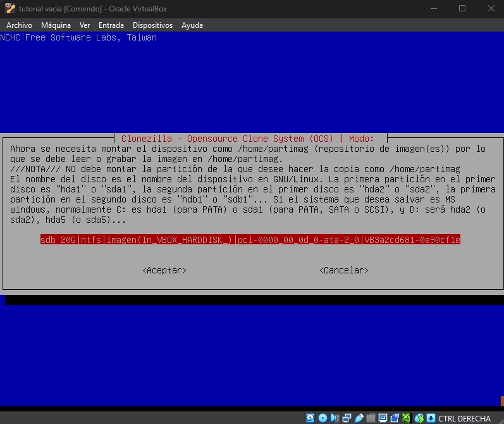Viewport: 504px width, 424px height.
Task: Click the CTRL DERECHA host key label
Action: (464, 418)
